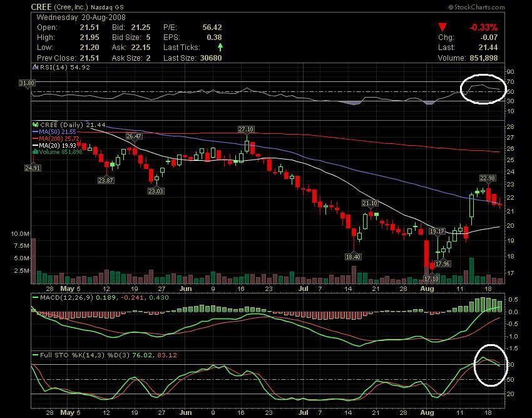Click the red down-triangle change indicator
Screen dimensions: 532x418
442,28
